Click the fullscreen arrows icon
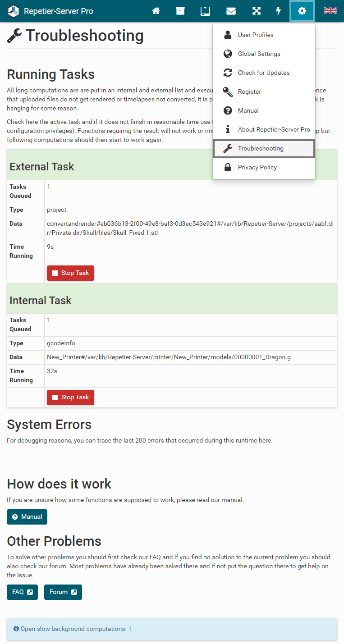The width and height of the screenshot is (344, 644). pos(256,11)
